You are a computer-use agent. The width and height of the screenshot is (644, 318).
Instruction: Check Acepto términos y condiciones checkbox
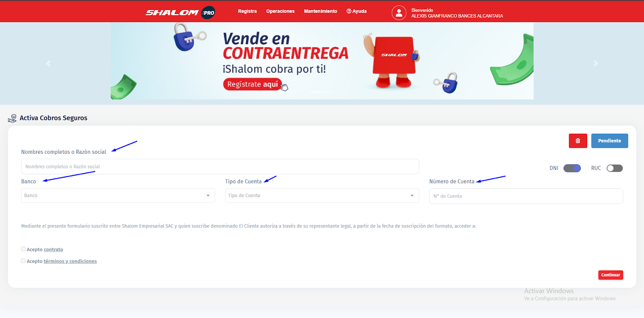23,261
